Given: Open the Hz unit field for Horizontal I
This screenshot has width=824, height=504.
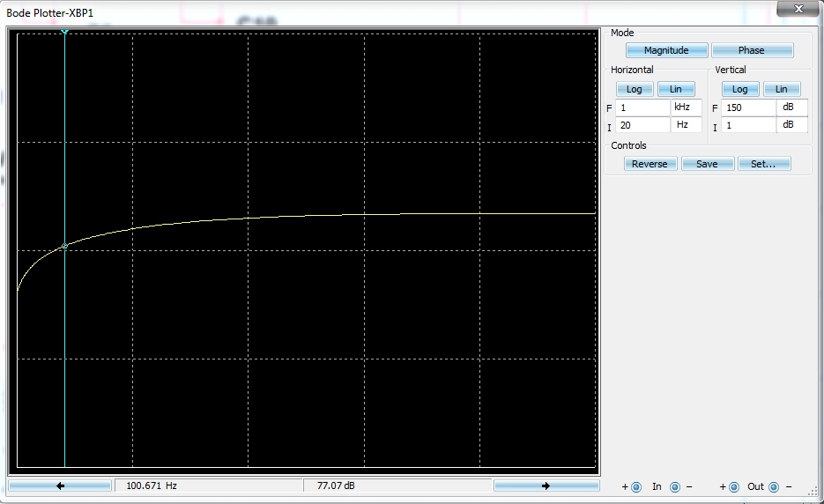Looking at the screenshot, I should tap(687, 125).
